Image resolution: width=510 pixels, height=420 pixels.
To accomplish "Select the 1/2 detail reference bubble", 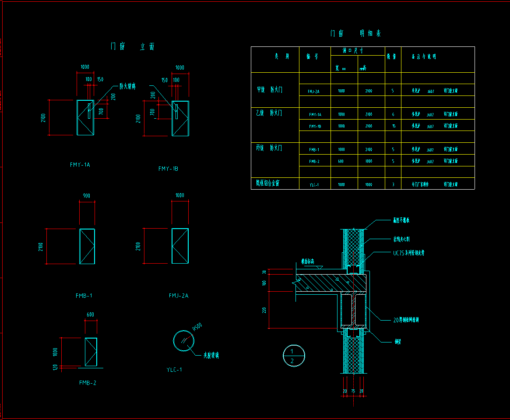I will 294,356.
